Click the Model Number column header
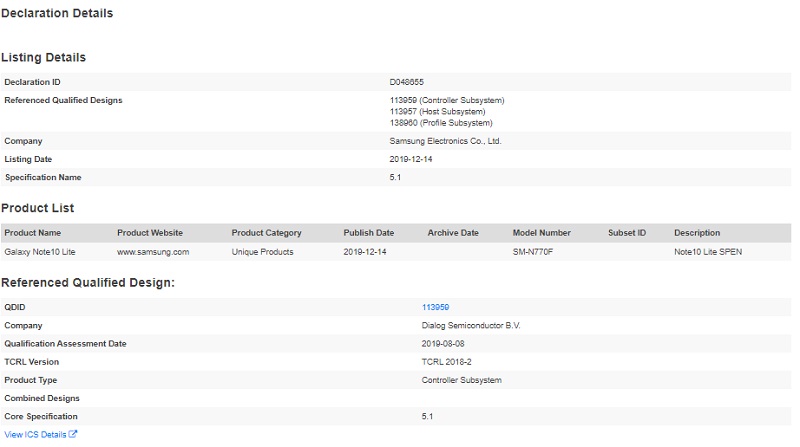 point(541,233)
